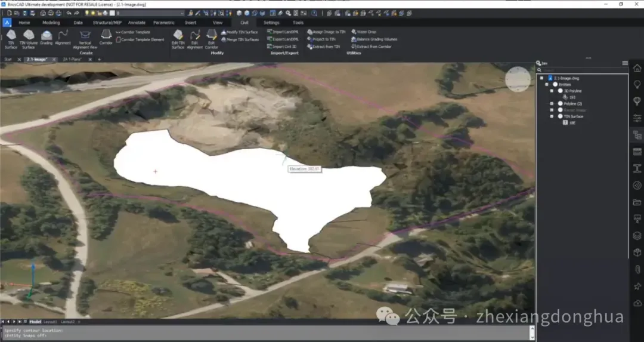
Task: Click the Redo arrow in top toolbar
Action: 76,13
